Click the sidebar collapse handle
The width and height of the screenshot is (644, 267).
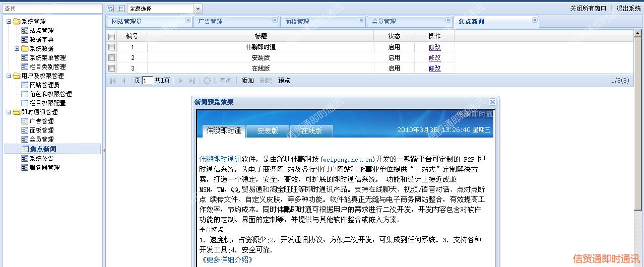pos(104,150)
